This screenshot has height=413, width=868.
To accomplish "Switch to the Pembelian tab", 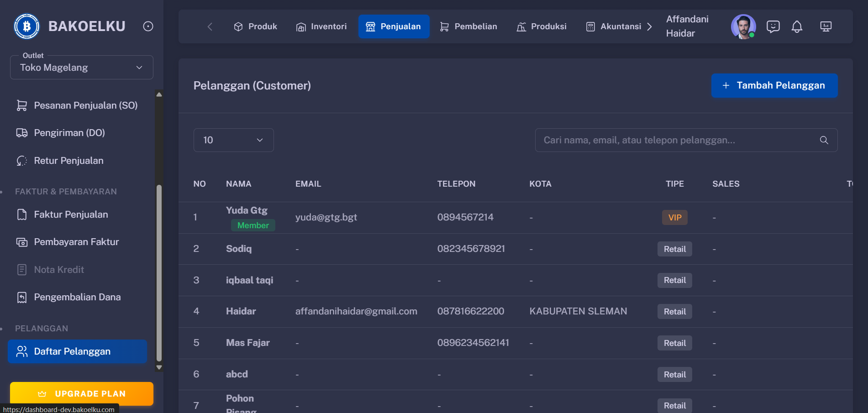I will click(x=468, y=26).
